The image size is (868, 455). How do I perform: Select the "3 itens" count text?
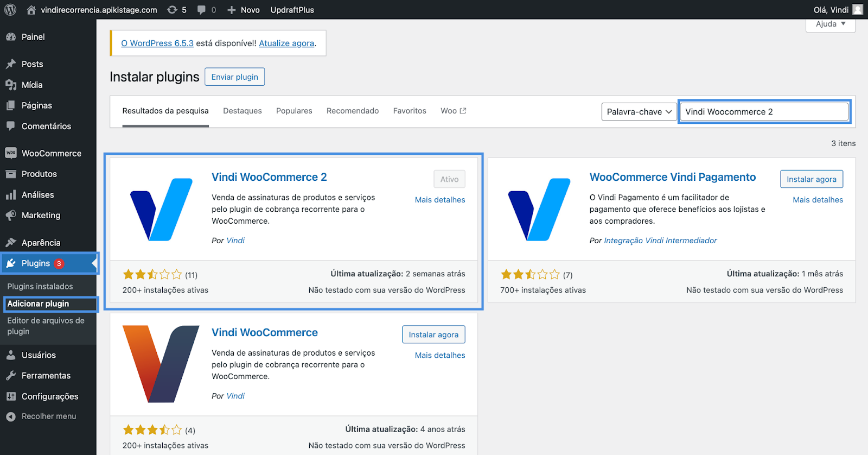(x=844, y=143)
